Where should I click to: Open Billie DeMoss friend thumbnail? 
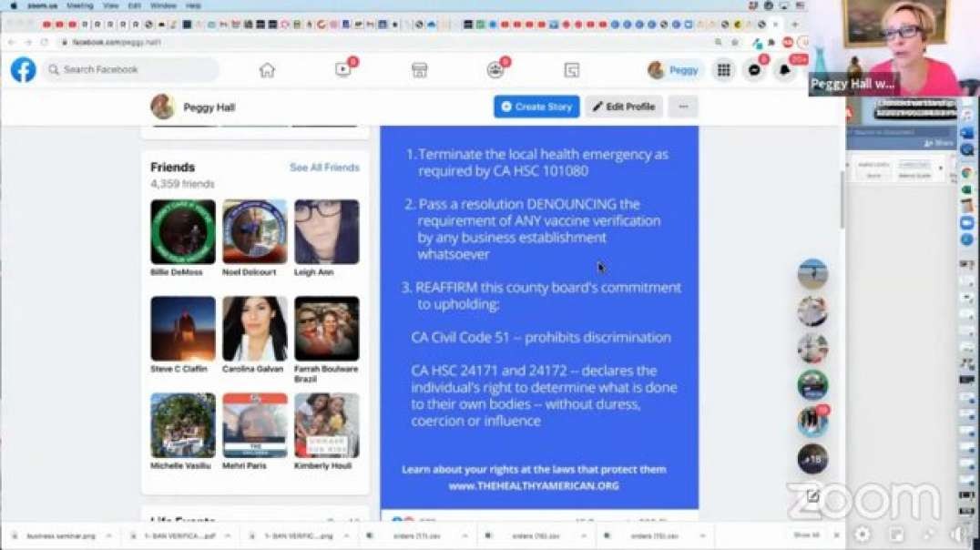pyautogui.click(x=182, y=232)
